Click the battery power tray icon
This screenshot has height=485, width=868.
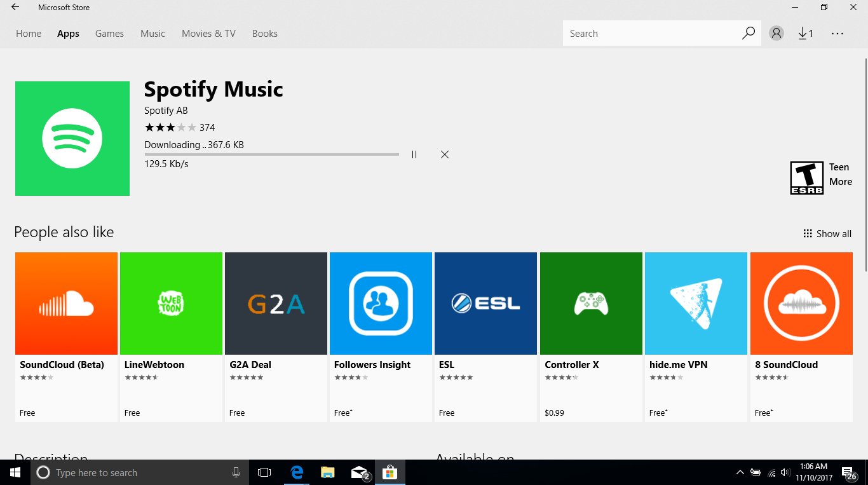[x=756, y=472]
